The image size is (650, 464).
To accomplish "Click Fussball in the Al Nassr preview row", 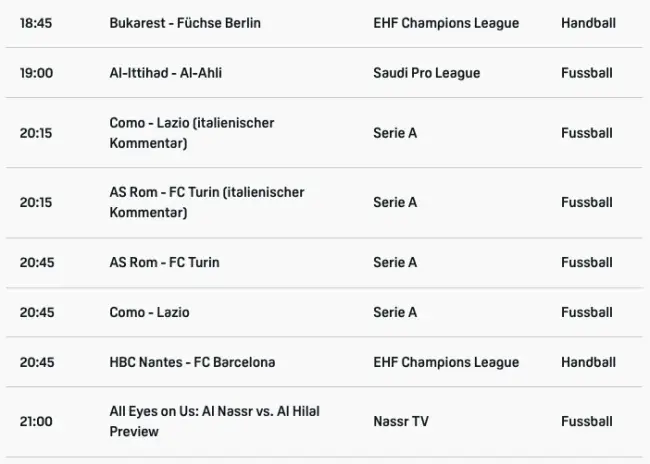I will coord(586,422).
